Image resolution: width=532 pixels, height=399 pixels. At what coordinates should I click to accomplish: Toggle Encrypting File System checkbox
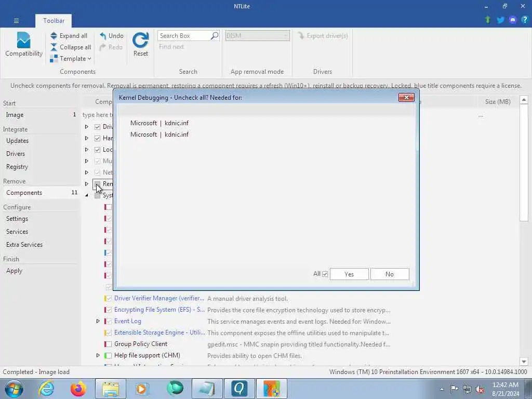109,310
